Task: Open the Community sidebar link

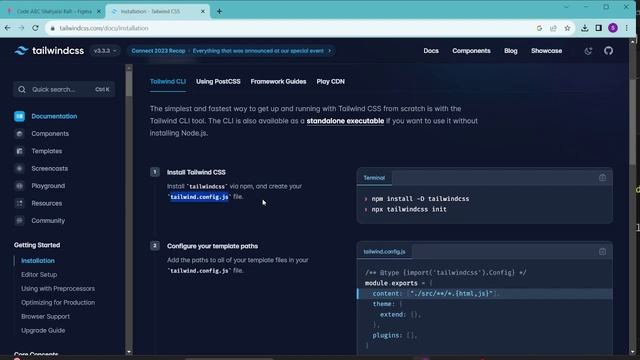Action: tap(48, 221)
